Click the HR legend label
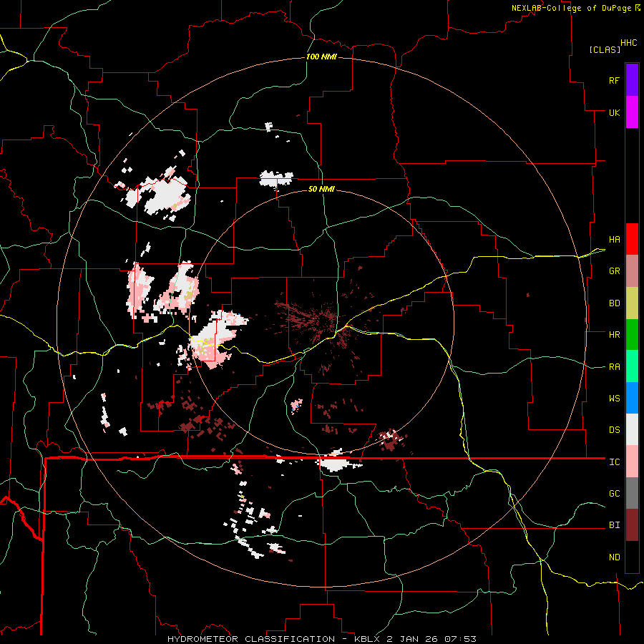The image size is (644, 644). (x=614, y=335)
